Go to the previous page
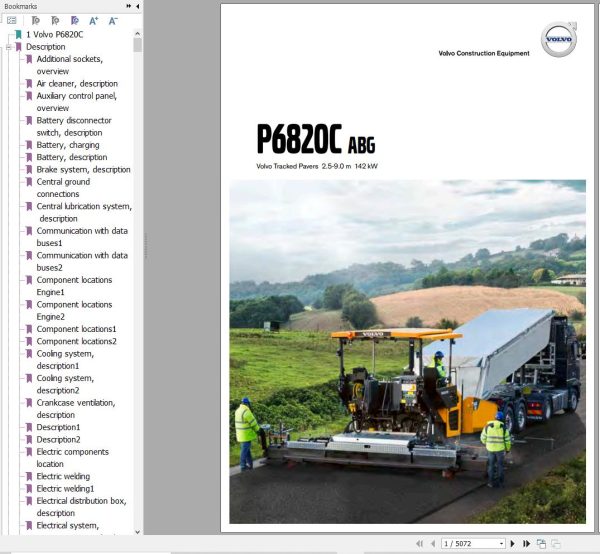600x554 pixels. tap(433, 543)
